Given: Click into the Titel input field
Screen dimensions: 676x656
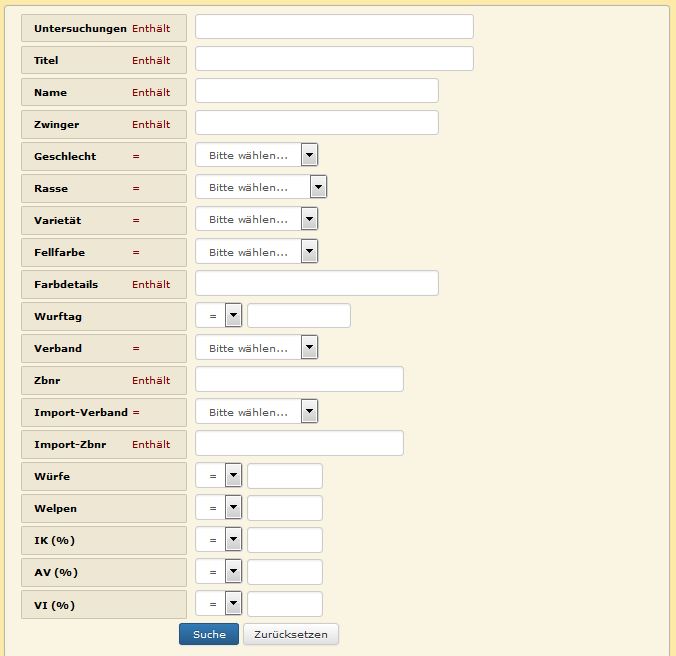Looking at the screenshot, I should click(334, 59).
